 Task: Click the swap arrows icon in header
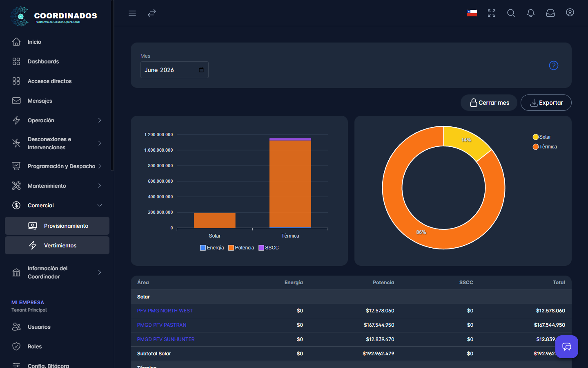point(152,13)
